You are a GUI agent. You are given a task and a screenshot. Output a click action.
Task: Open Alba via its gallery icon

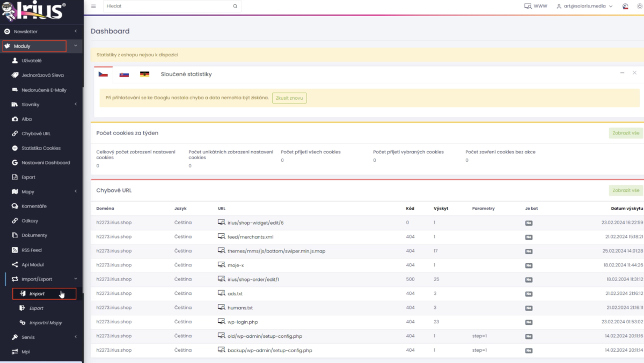(15, 119)
